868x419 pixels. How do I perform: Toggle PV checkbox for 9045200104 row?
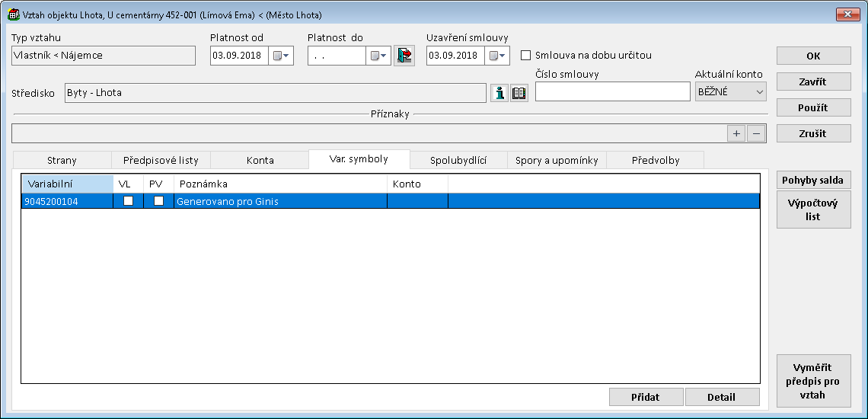pos(158,201)
